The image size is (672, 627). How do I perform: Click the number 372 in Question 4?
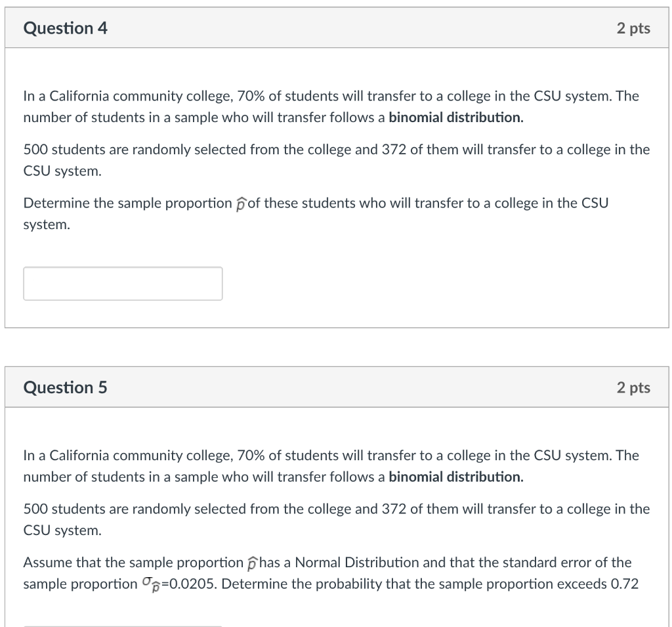point(394,150)
